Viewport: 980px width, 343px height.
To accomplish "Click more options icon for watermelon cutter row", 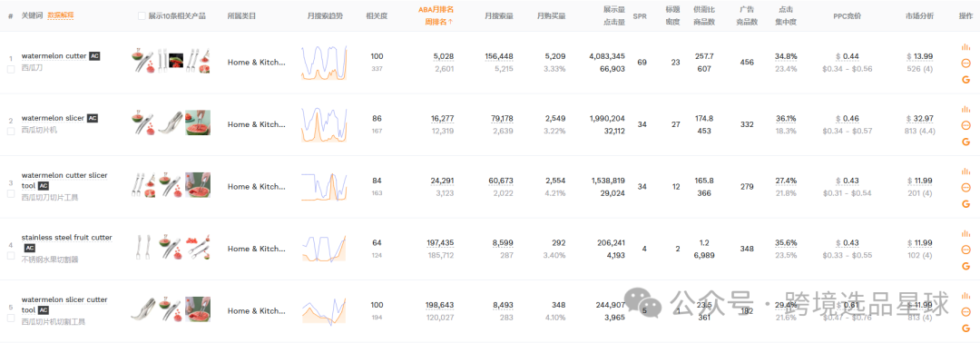I will point(965,64).
